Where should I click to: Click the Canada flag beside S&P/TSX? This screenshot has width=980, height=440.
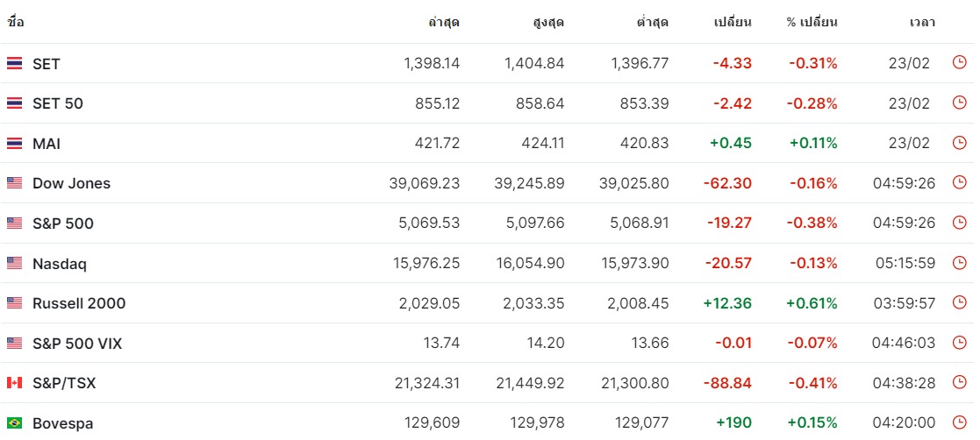pyautogui.click(x=14, y=383)
